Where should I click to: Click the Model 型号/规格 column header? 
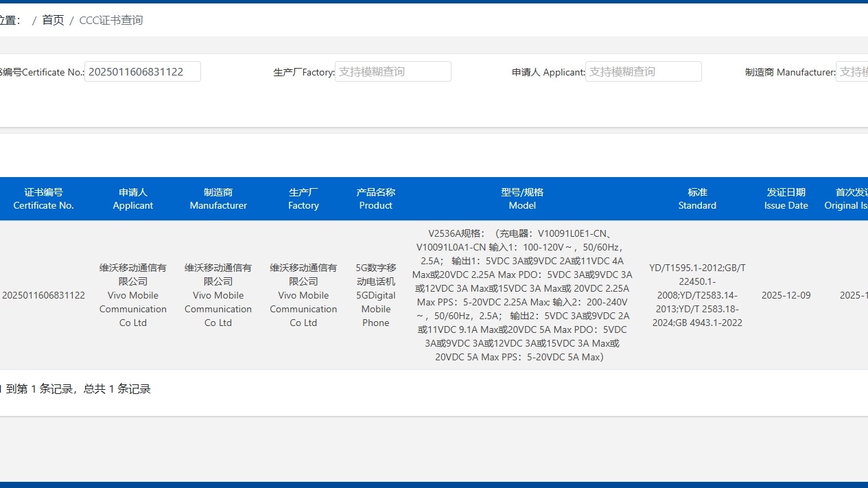pos(522,198)
